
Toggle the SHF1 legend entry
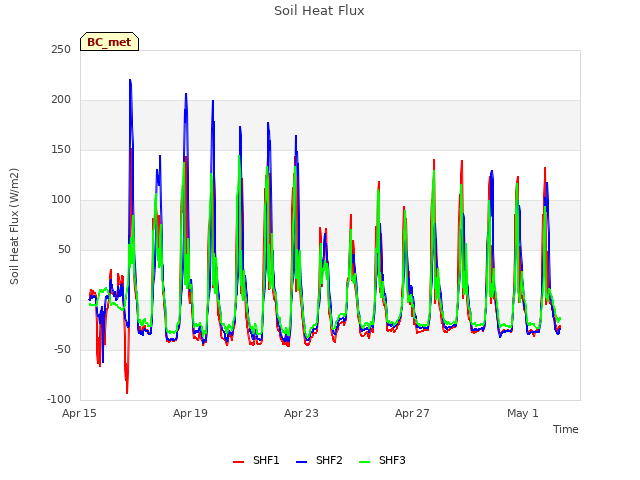[256, 460]
